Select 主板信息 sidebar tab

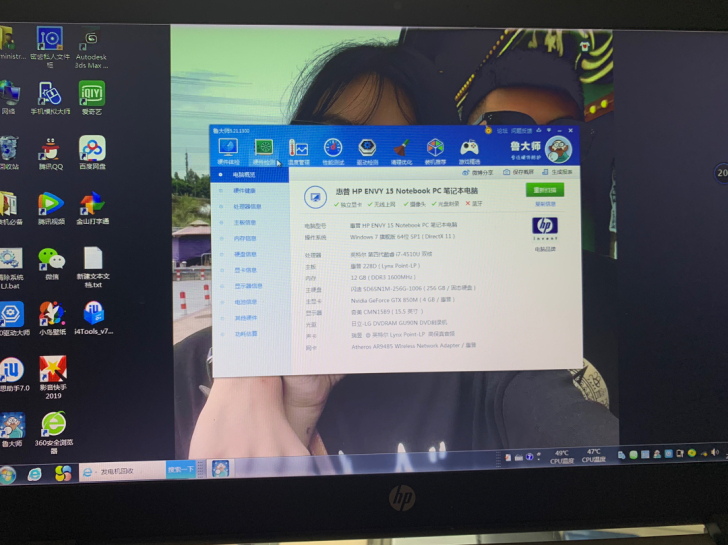coord(245,222)
